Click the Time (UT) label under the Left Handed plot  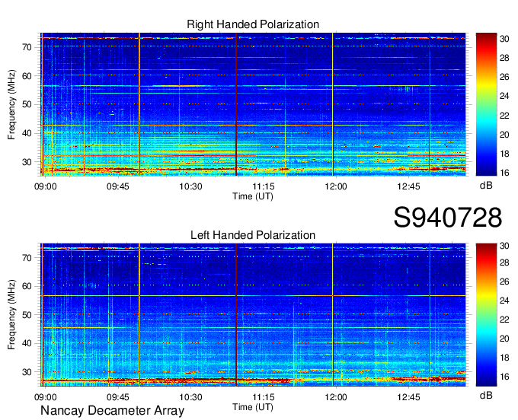click(253, 407)
